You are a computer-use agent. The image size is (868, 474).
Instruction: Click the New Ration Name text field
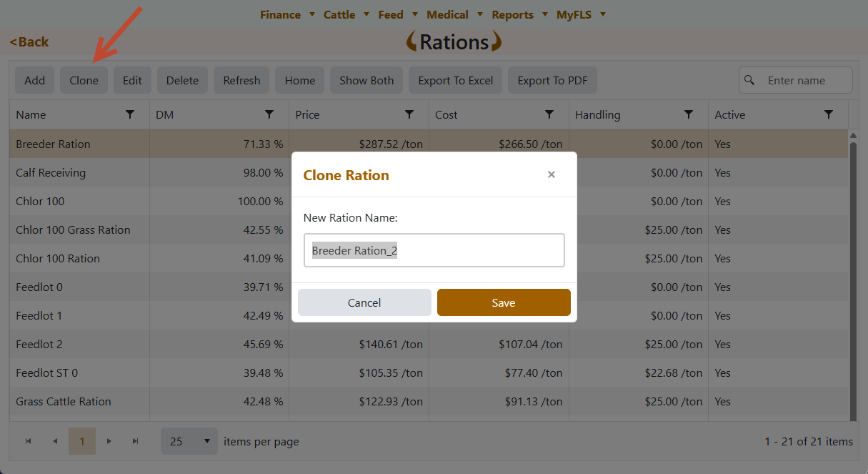pyautogui.click(x=434, y=251)
